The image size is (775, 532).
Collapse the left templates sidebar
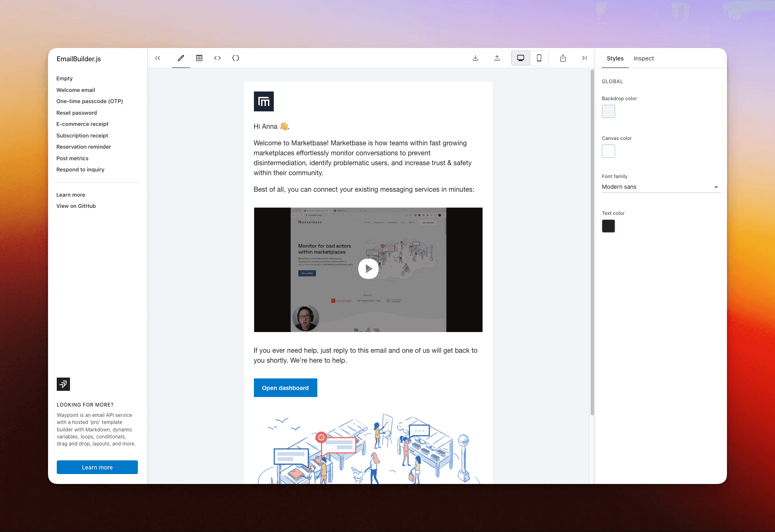pos(158,58)
